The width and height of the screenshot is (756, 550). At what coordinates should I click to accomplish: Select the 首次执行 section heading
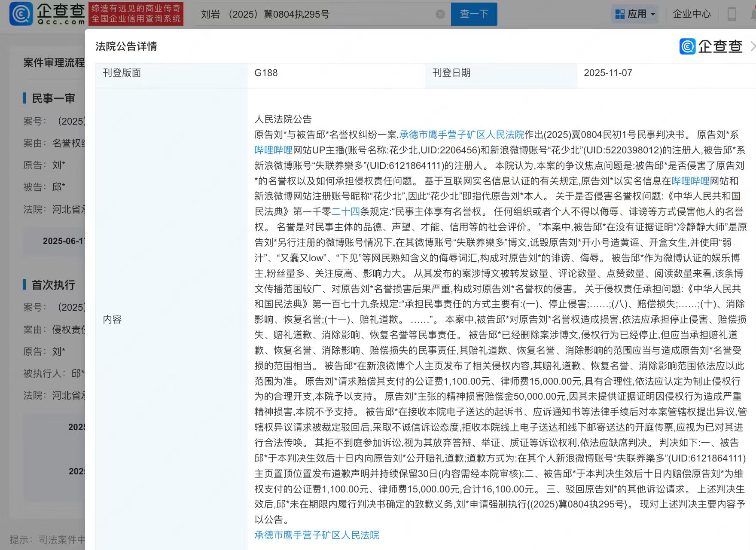53,285
